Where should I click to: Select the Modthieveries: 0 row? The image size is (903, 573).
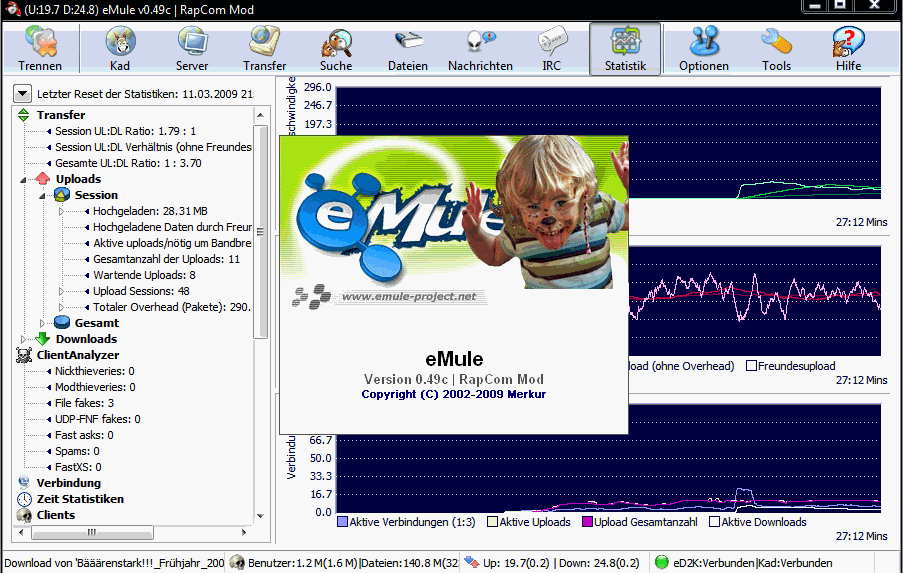click(95, 387)
